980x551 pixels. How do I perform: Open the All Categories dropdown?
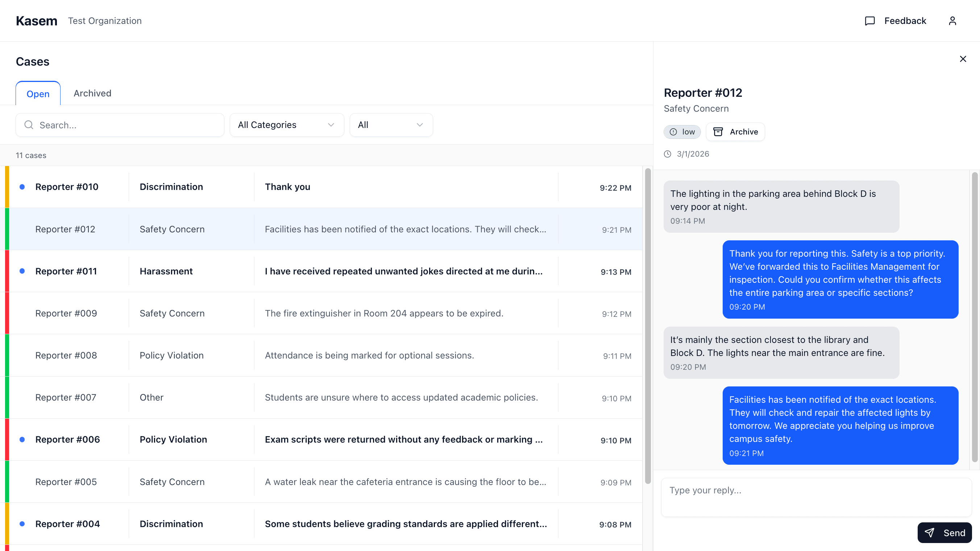pyautogui.click(x=286, y=125)
